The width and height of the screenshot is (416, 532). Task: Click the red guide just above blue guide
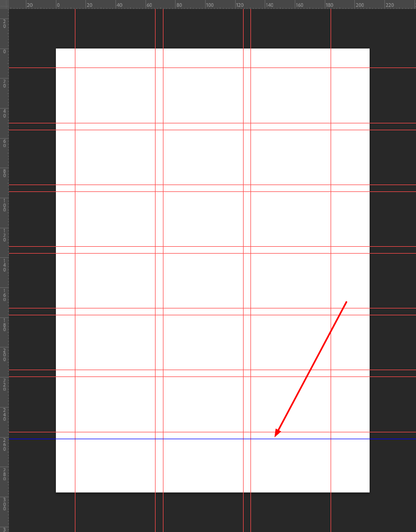tap(212, 432)
